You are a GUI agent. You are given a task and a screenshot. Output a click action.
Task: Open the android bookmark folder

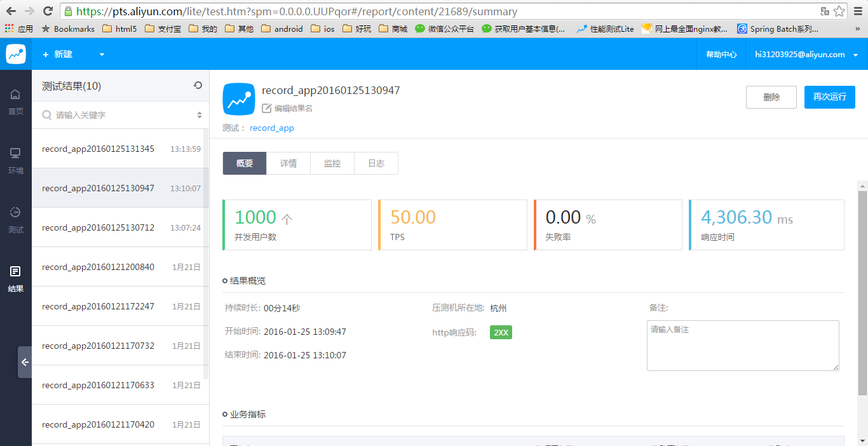tap(282, 29)
